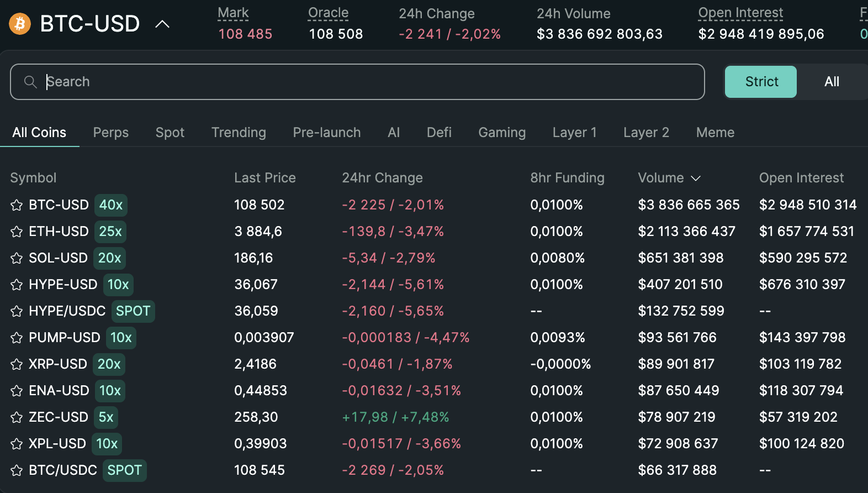Switch search mode to All
The height and width of the screenshot is (493, 868).
coord(831,82)
